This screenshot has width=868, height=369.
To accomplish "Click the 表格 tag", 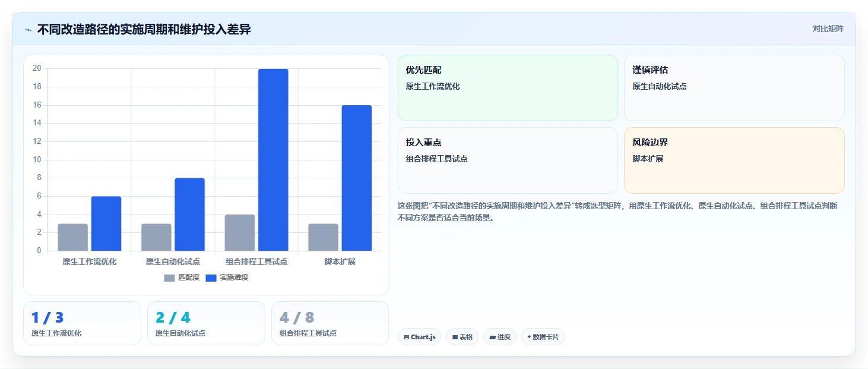I will (462, 337).
